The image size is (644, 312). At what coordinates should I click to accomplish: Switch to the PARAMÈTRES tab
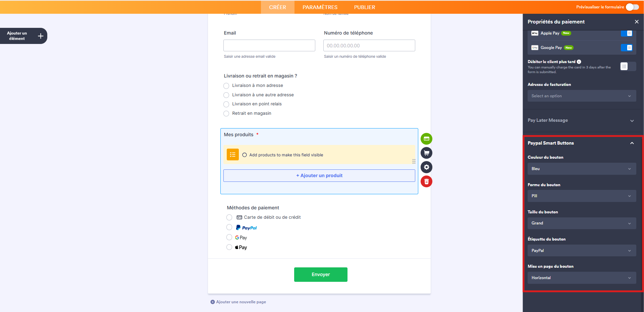coord(320,7)
